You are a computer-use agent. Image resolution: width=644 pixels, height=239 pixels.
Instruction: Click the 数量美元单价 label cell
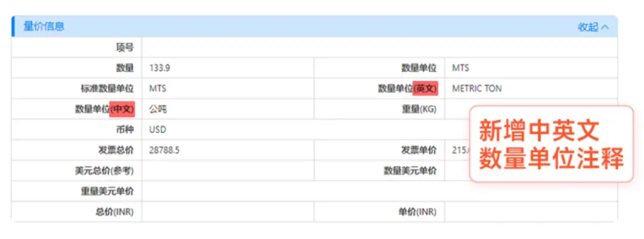tap(410, 171)
